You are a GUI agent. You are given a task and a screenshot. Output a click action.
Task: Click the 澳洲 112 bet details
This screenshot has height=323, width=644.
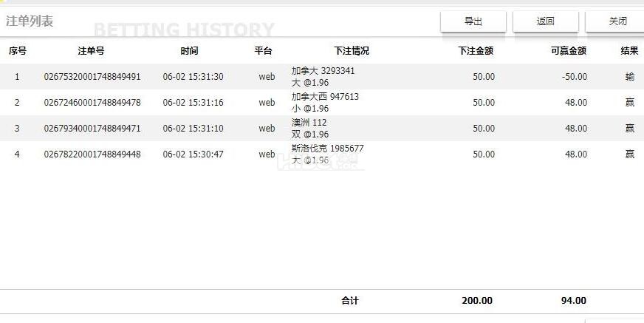click(309, 123)
